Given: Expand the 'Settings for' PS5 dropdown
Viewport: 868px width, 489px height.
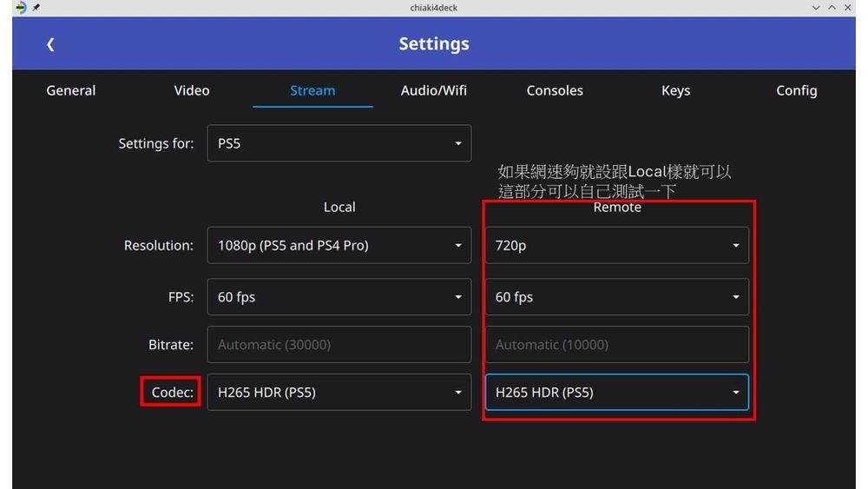Looking at the screenshot, I should point(339,143).
